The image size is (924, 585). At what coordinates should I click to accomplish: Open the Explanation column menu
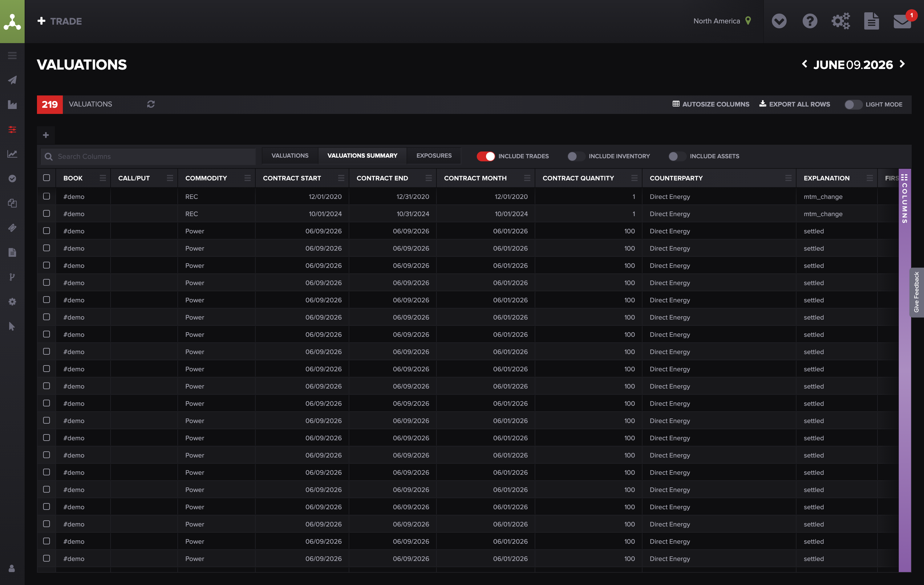click(869, 178)
